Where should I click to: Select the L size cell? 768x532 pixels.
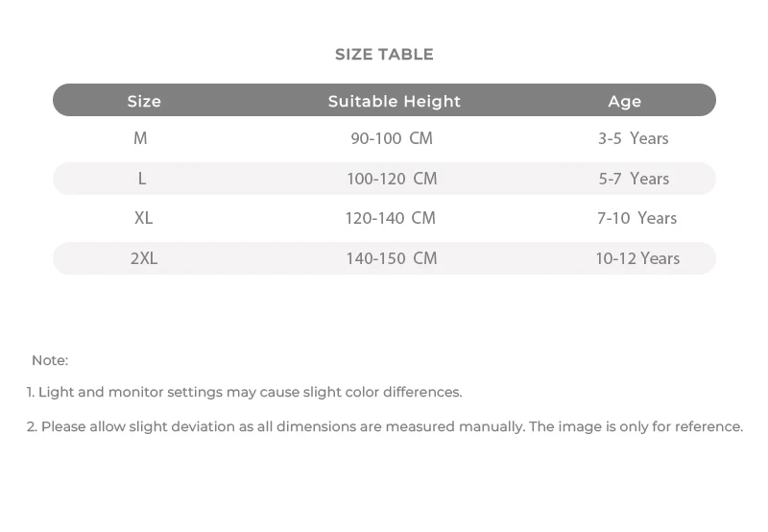[x=142, y=179]
